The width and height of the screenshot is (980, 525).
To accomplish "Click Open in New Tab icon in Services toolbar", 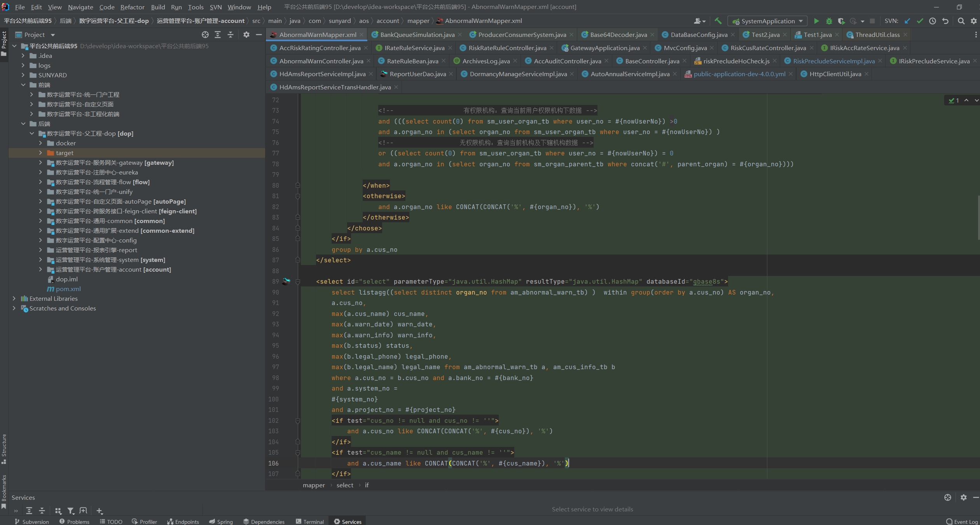I will click(x=83, y=511).
